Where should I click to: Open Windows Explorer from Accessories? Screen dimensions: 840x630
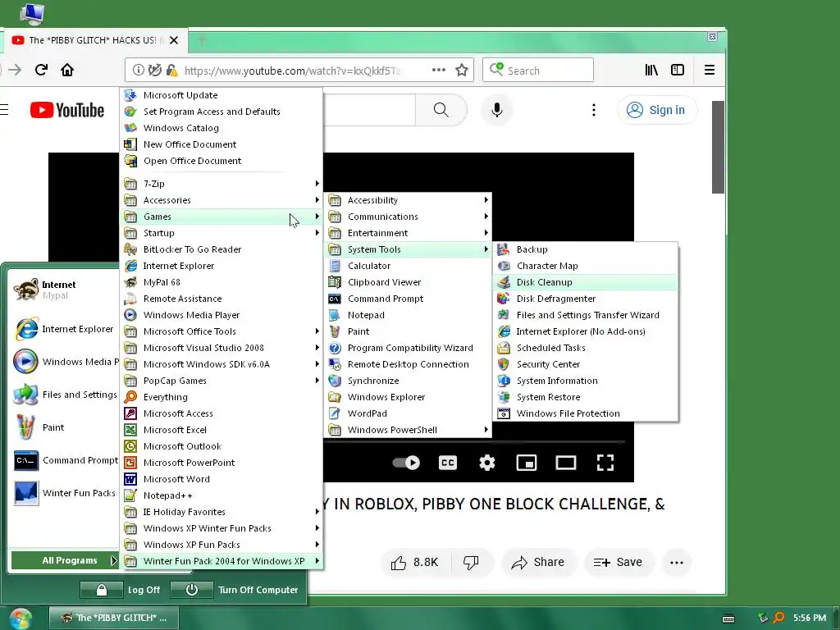[408, 398]
